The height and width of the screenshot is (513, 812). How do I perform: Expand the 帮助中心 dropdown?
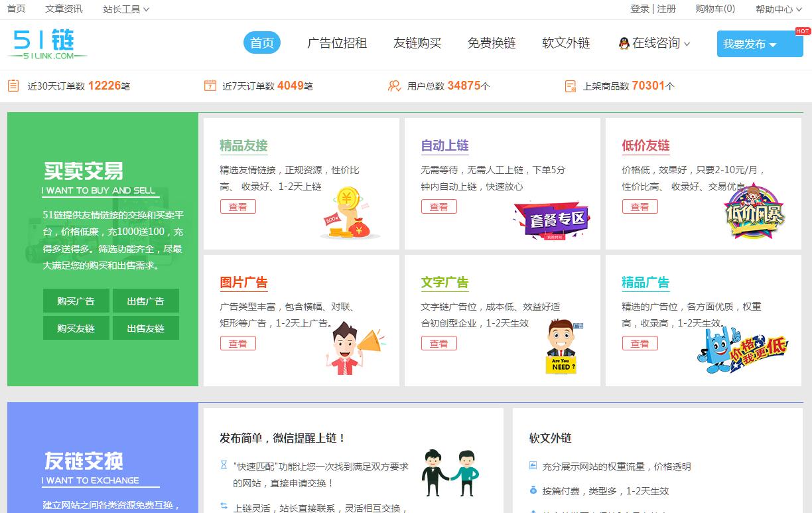click(778, 9)
